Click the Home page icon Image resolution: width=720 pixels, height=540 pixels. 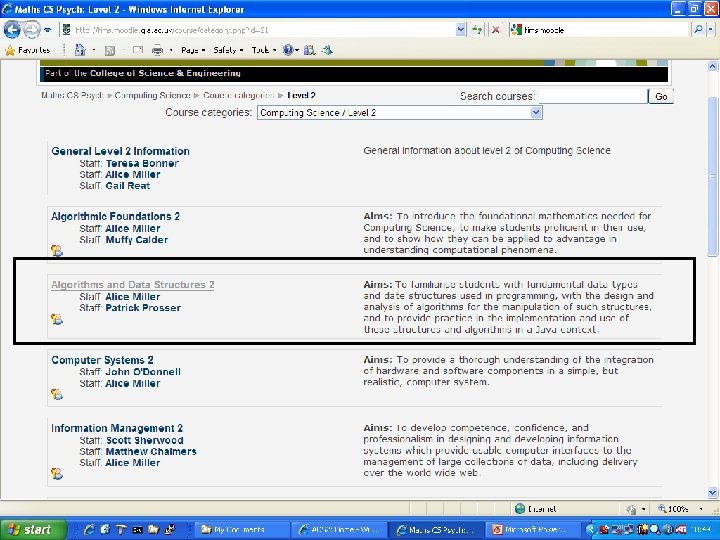click(x=80, y=50)
